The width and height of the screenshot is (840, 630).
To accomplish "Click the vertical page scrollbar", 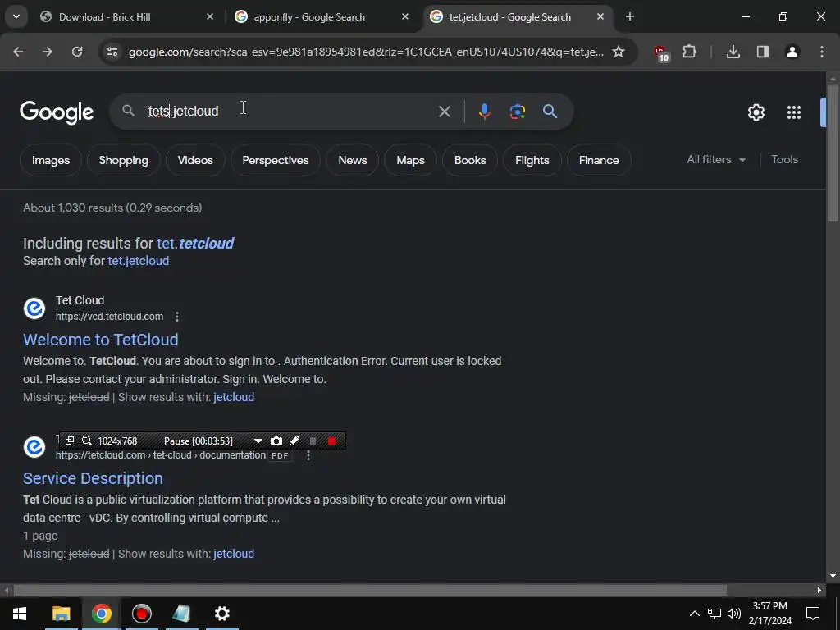I will coord(833,153).
